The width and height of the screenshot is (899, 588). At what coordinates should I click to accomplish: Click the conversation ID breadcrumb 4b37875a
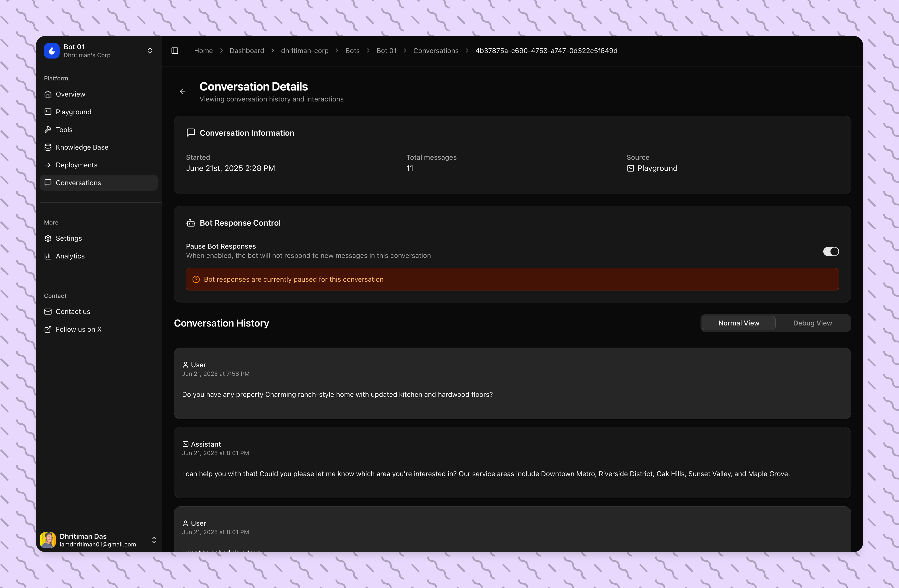pyautogui.click(x=546, y=51)
